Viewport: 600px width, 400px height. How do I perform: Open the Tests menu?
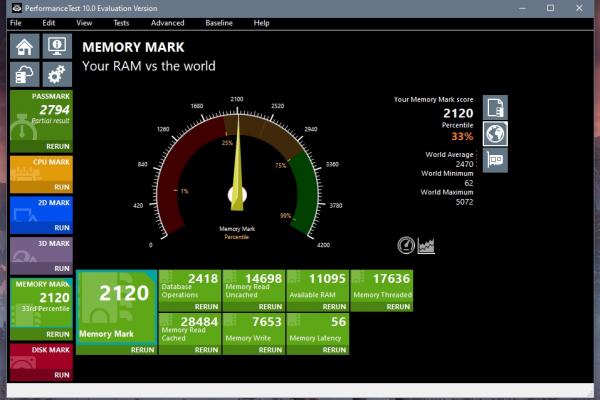coord(121,23)
